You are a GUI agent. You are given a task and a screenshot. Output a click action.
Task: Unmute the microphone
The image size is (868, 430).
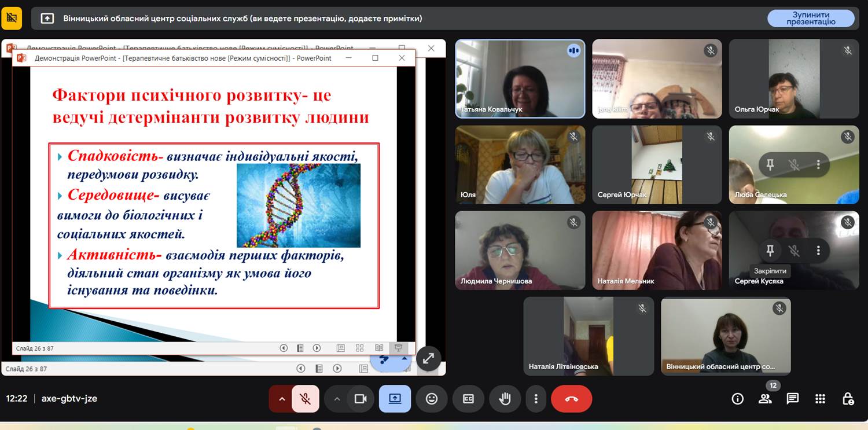(305, 399)
